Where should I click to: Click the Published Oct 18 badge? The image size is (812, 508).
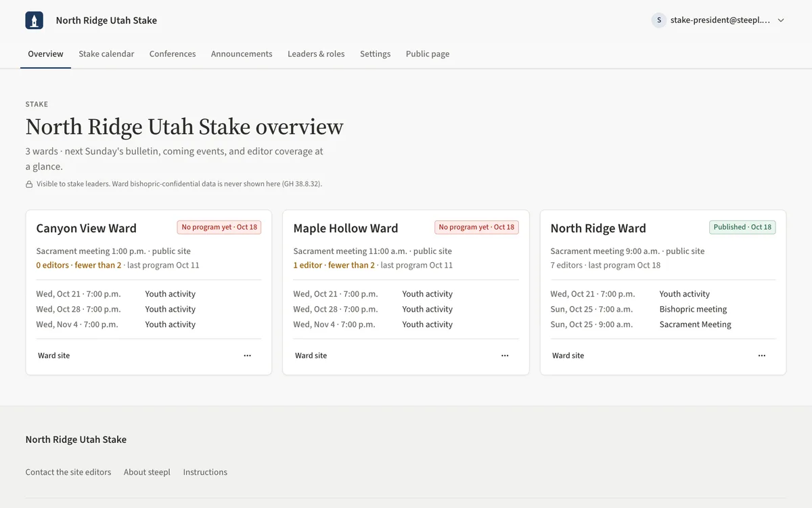pos(742,227)
